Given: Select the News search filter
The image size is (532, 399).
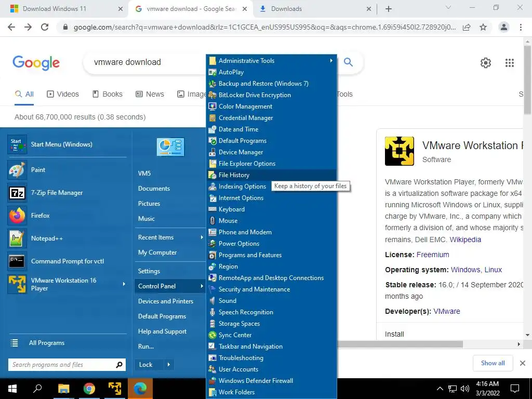Looking at the screenshot, I should tap(150, 94).
